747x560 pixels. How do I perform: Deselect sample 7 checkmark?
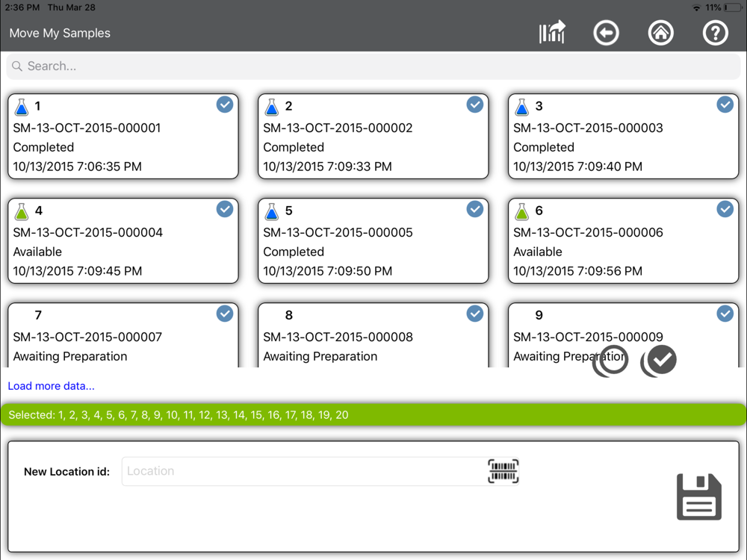tap(225, 314)
